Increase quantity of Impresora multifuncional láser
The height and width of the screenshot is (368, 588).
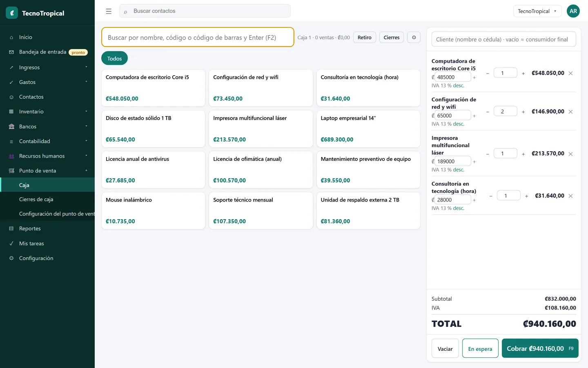[523, 154]
